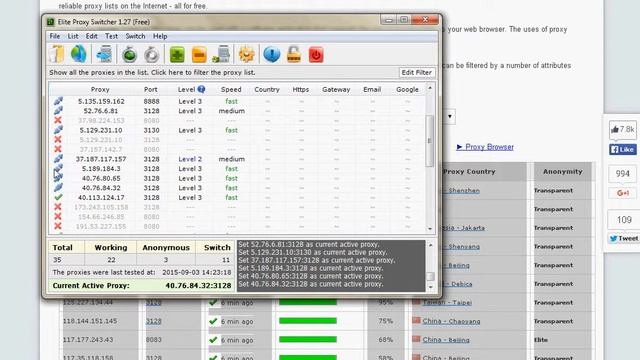Sort list by Https column header
Viewport: 640px width, 360px height.
[300, 89]
